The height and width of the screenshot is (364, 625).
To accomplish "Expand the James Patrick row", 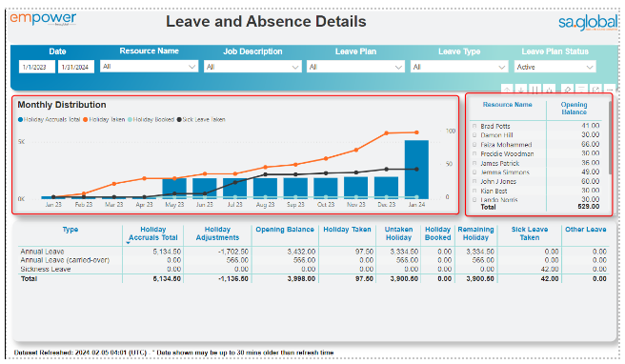I will pyautogui.click(x=474, y=163).
